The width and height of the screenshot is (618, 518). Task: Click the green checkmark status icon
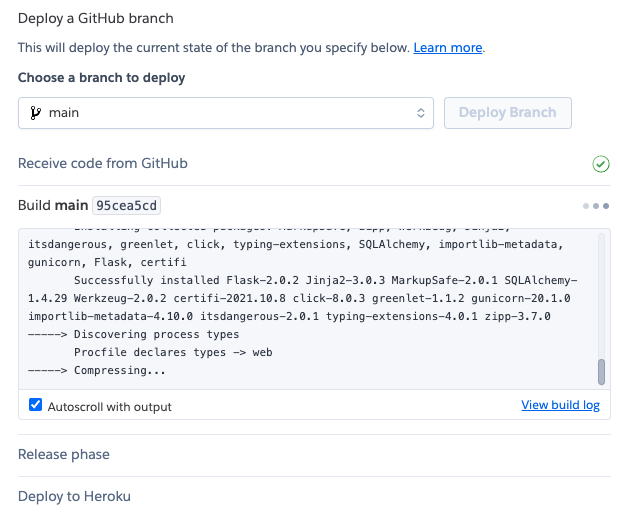[600, 164]
